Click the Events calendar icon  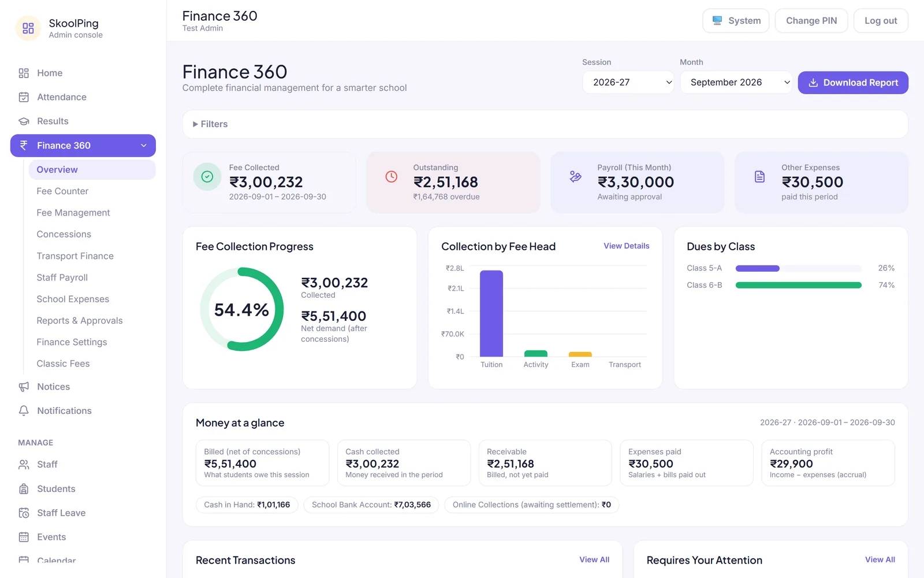[24, 537]
